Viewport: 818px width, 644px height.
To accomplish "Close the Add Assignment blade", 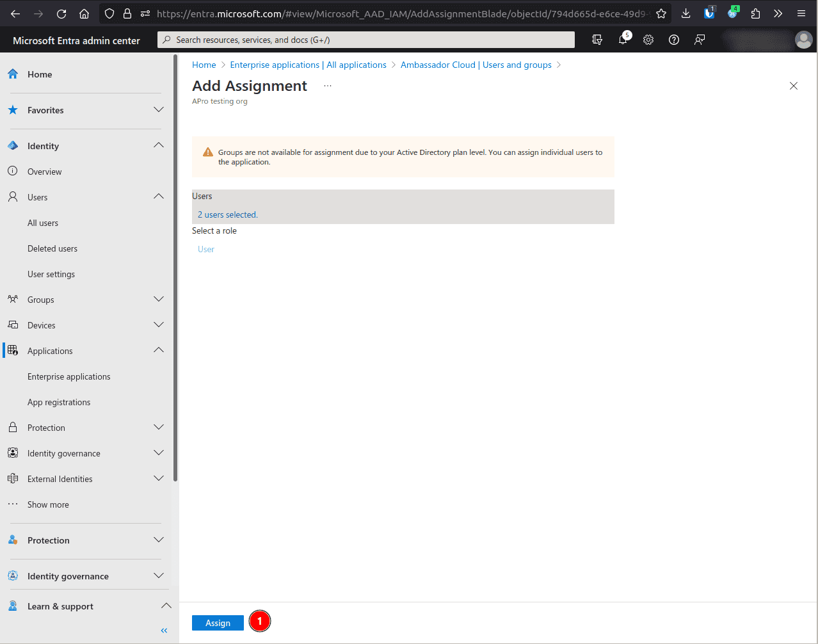I will pyautogui.click(x=794, y=86).
